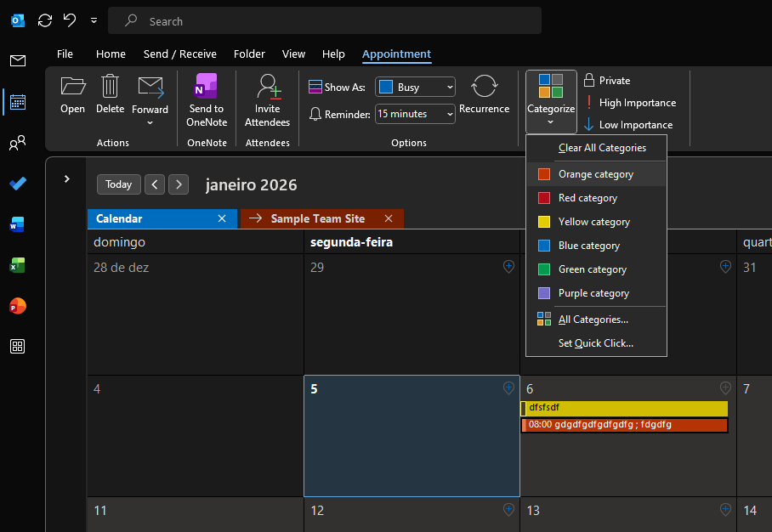Toggle Private for the appointment
The height and width of the screenshot is (532, 772).
pyautogui.click(x=607, y=80)
